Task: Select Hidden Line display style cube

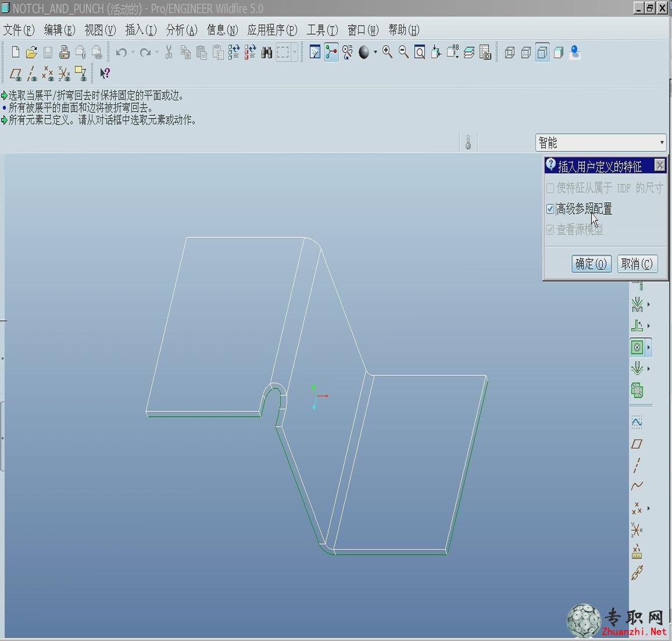Action: point(526,52)
